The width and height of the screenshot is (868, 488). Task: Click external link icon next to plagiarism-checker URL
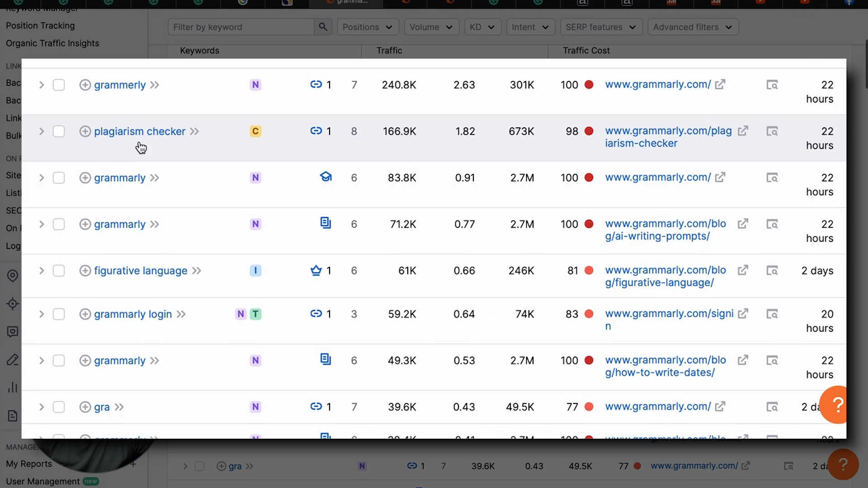(x=743, y=131)
